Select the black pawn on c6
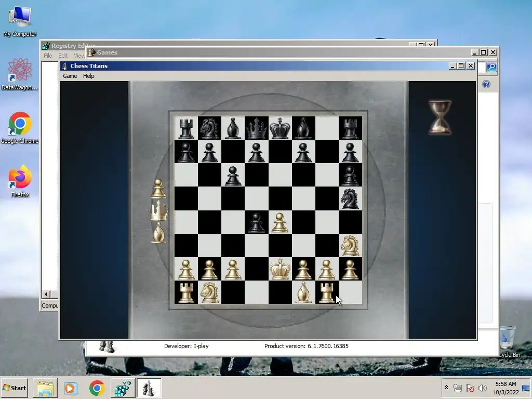Viewport: 532px width, 399px height. point(233,175)
